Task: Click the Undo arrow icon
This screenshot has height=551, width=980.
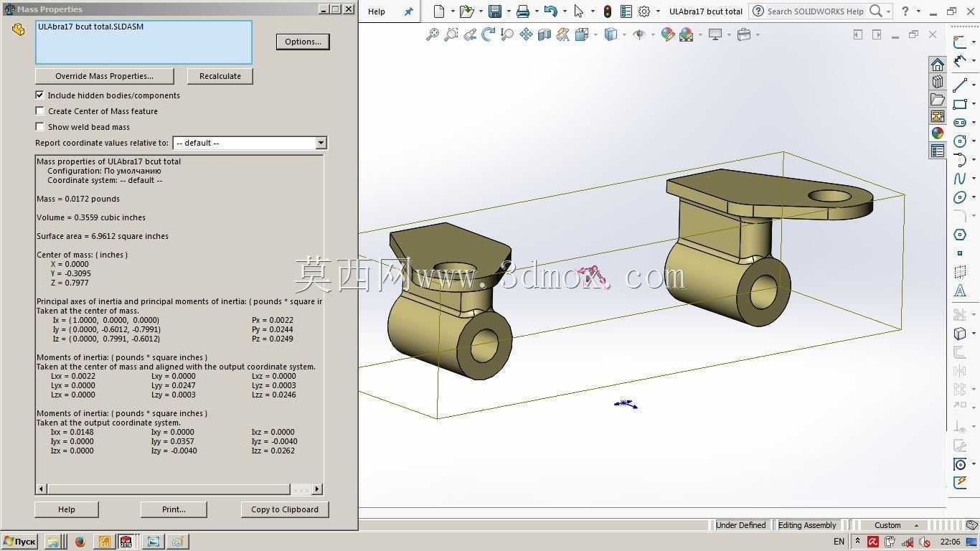Action: tap(550, 11)
